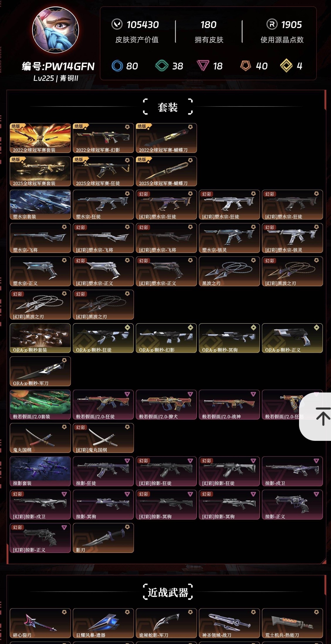Select the 影刃 knife skin card

[103, 538]
